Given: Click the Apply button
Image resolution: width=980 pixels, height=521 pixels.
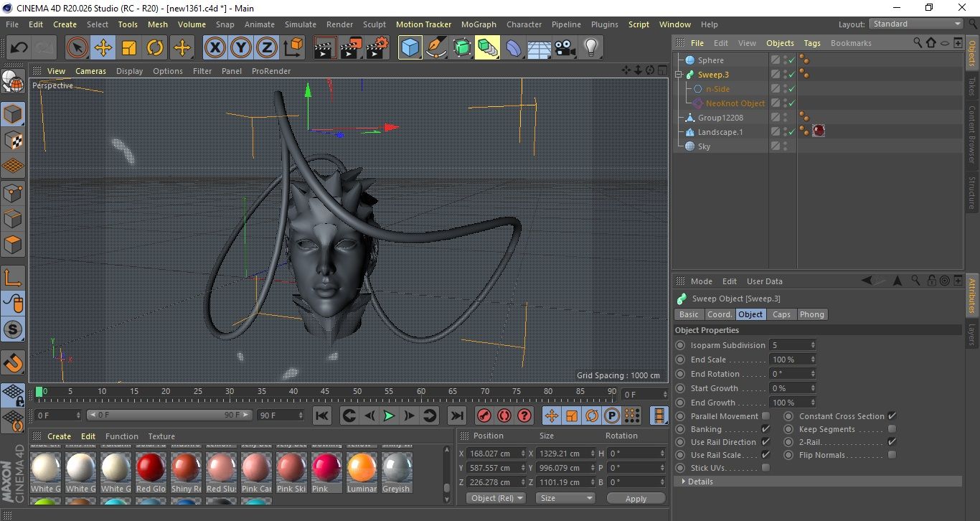Looking at the screenshot, I should coord(636,498).
